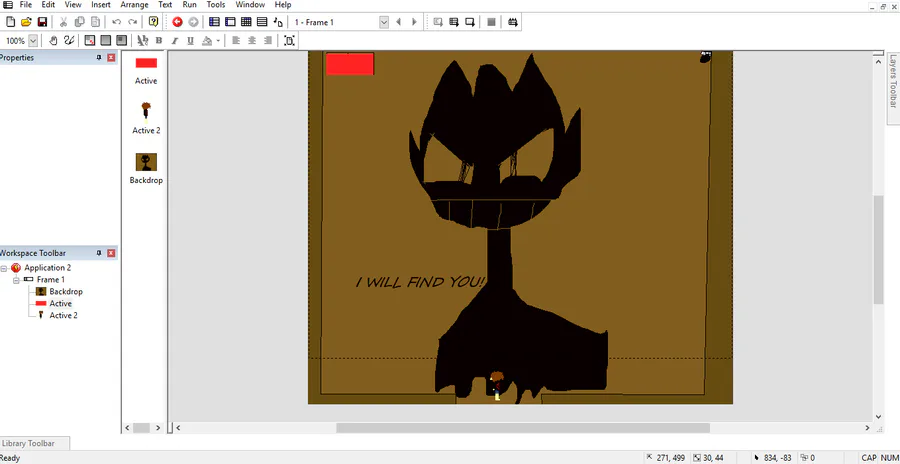Save the application with the floppy icon
This screenshot has width=900, height=464.
(42, 22)
